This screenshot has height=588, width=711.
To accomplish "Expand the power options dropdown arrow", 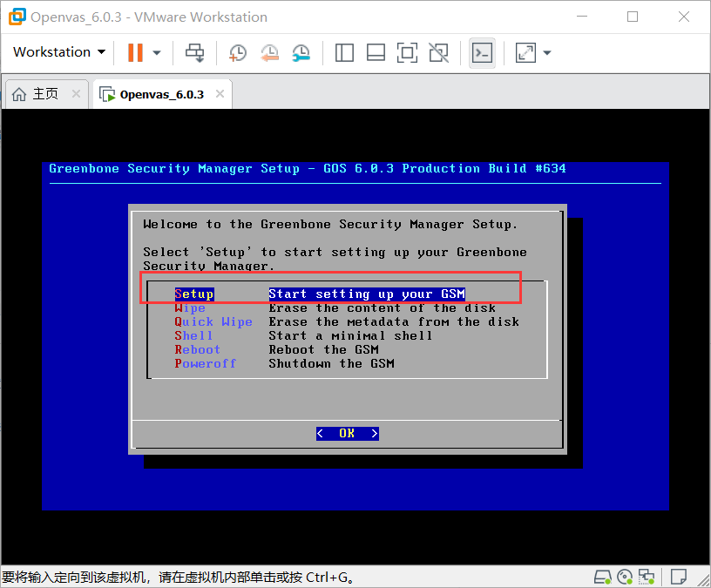I will click(x=157, y=52).
